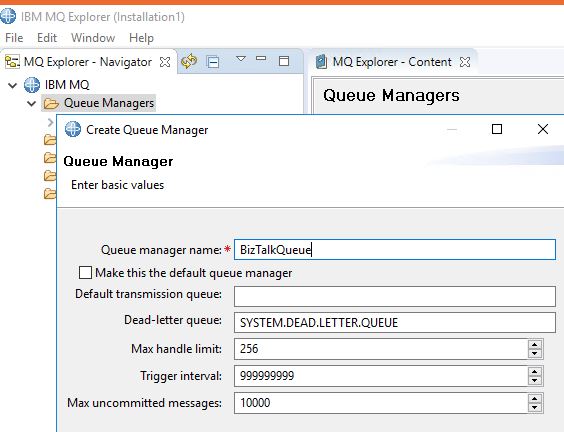Click the Refresh icon in the Navigator toolbar

point(189,62)
